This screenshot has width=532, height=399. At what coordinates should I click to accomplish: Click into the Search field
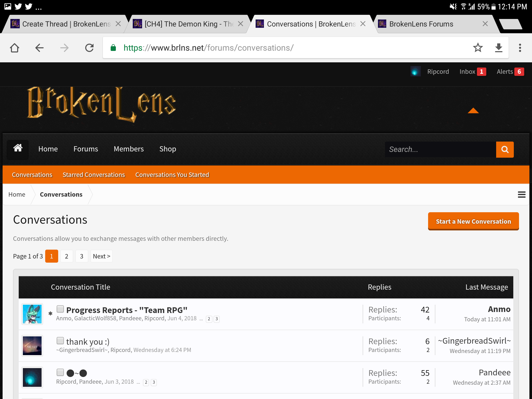[x=440, y=149]
